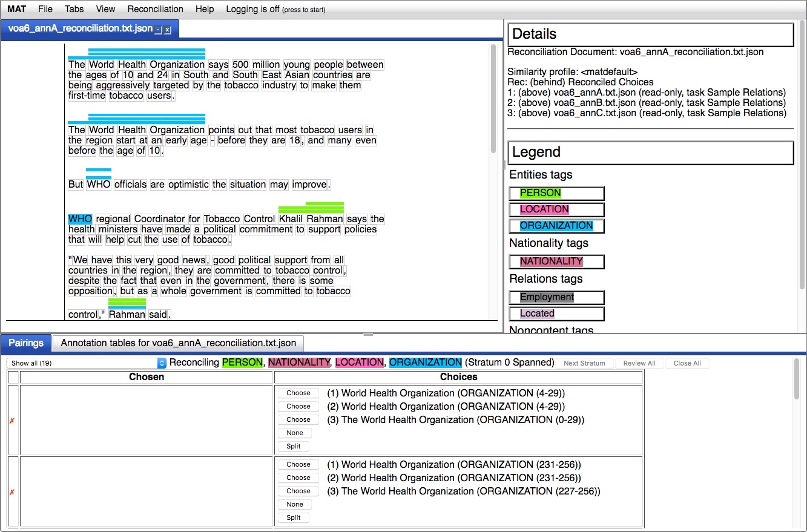Select the Employment relation tag in legend
The image size is (807, 532).
[x=557, y=297]
